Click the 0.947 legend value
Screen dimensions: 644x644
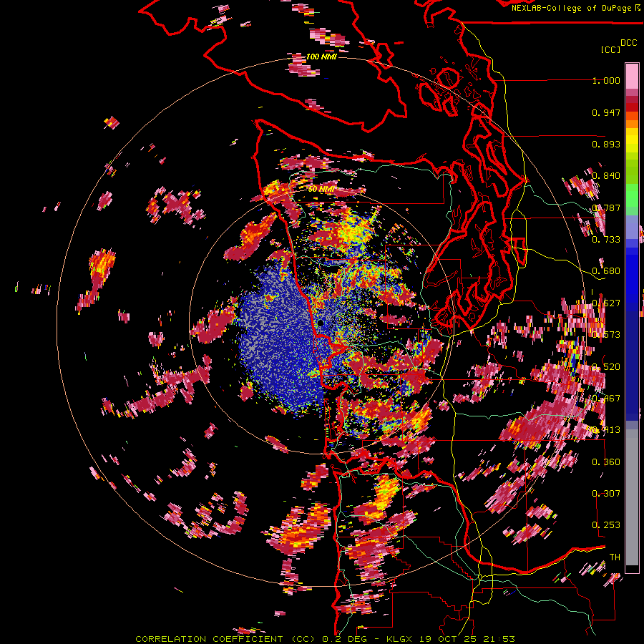[x=606, y=112]
